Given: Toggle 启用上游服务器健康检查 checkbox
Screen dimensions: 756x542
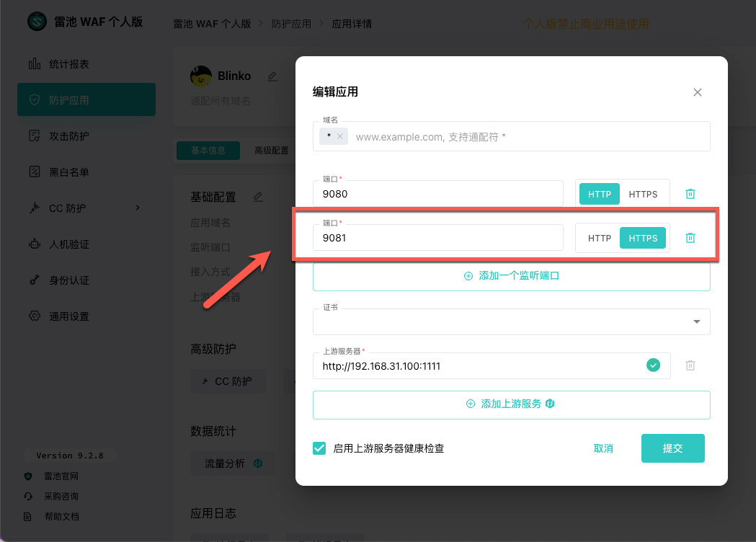Looking at the screenshot, I should [x=319, y=448].
